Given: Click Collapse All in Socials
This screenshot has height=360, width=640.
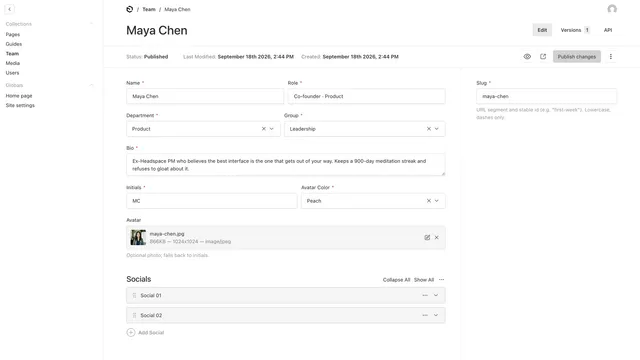Looking at the screenshot, I should pos(396,280).
